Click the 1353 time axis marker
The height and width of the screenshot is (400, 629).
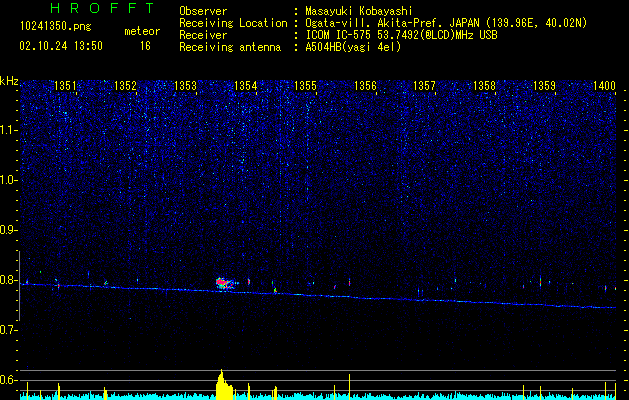click(185, 85)
